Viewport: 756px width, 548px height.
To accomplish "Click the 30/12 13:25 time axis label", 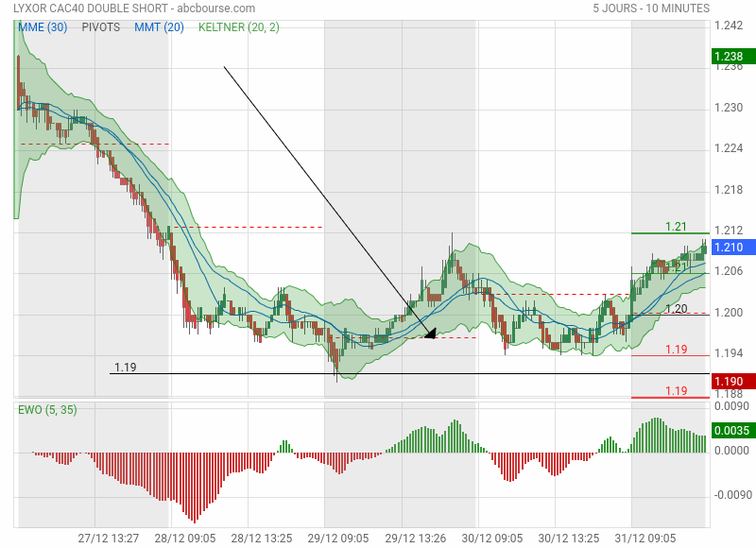I will 569,538.
